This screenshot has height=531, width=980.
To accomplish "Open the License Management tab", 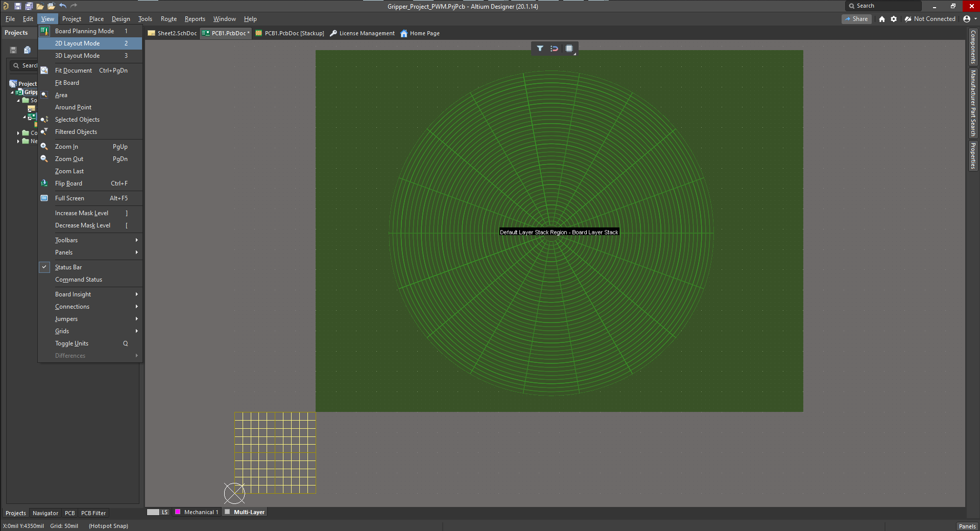I will point(362,33).
